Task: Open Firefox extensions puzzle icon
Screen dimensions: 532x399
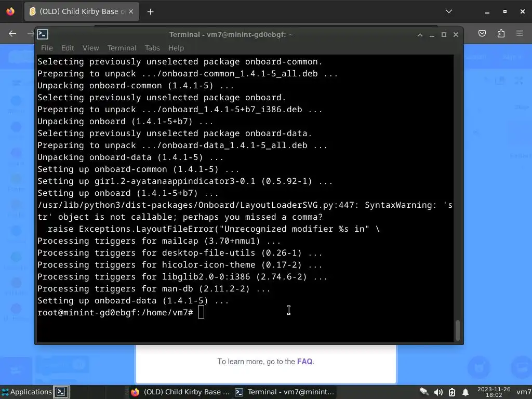Action: click(x=501, y=33)
